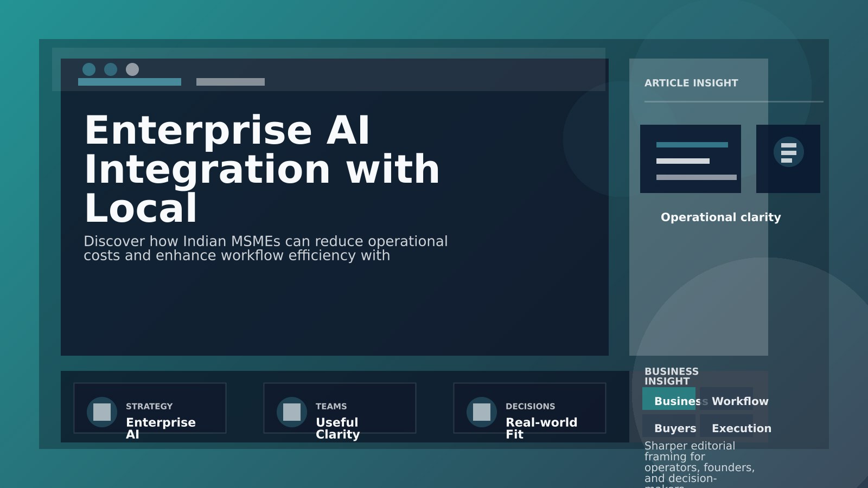The image size is (868, 488).
Task: Click the second teal window dot
Action: [x=111, y=69]
